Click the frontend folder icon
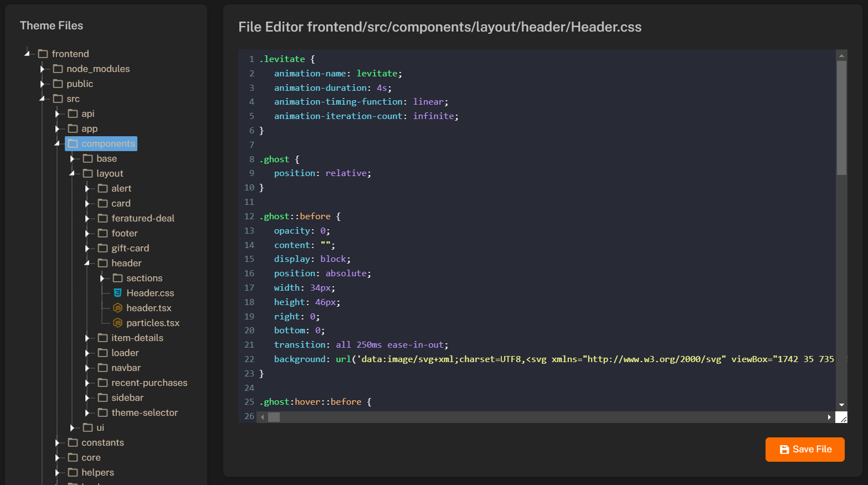 point(43,54)
